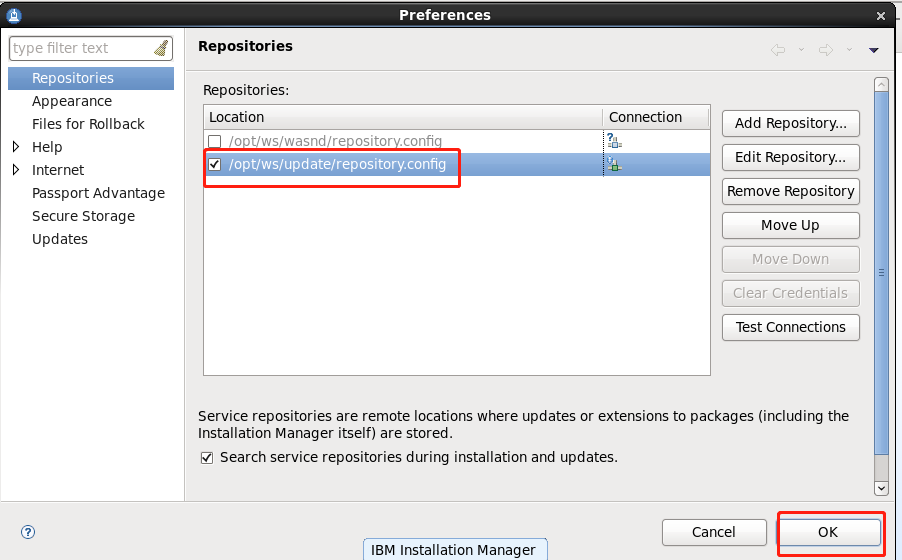Click the help question mark icon
The width and height of the screenshot is (902, 560).
(28, 532)
